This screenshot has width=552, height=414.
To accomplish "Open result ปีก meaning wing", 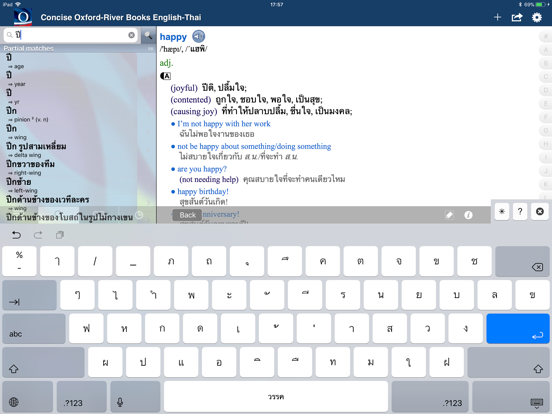I will coord(78,132).
